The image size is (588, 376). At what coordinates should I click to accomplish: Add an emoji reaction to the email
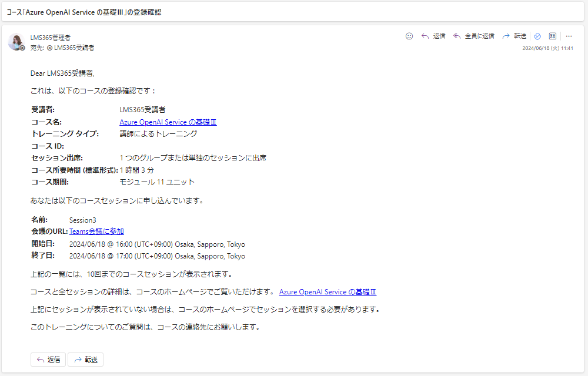point(409,36)
